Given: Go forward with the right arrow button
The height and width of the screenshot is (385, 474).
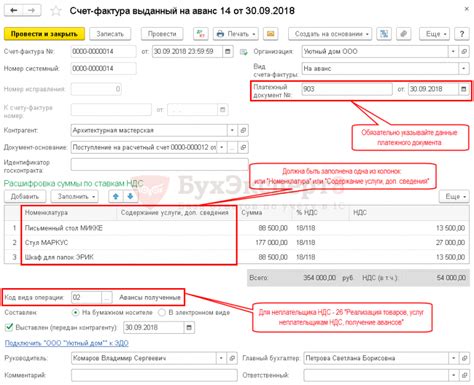Looking at the screenshot, I should pyautogui.click(x=32, y=10).
